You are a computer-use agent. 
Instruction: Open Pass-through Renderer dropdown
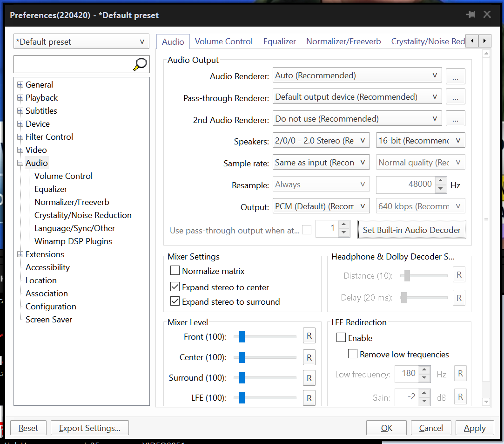coord(357,97)
